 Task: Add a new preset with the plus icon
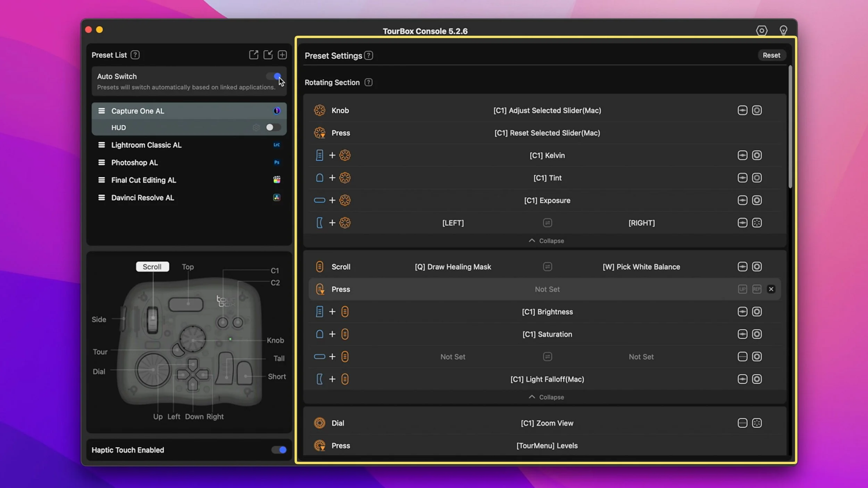point(282,54)
